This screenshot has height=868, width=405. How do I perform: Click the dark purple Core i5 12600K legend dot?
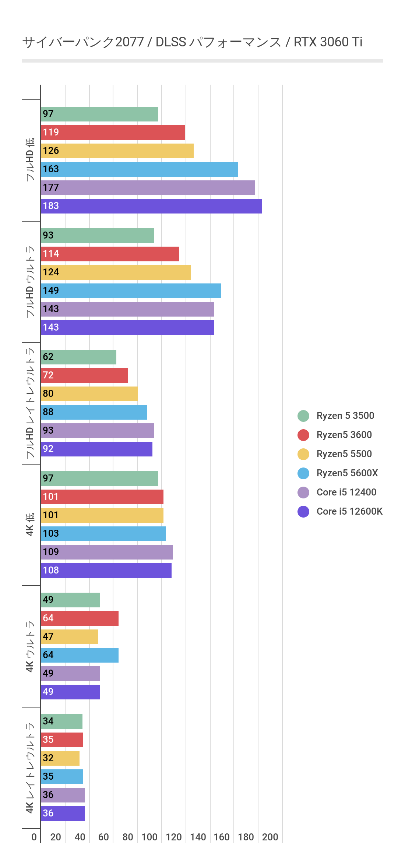point(303,512)
